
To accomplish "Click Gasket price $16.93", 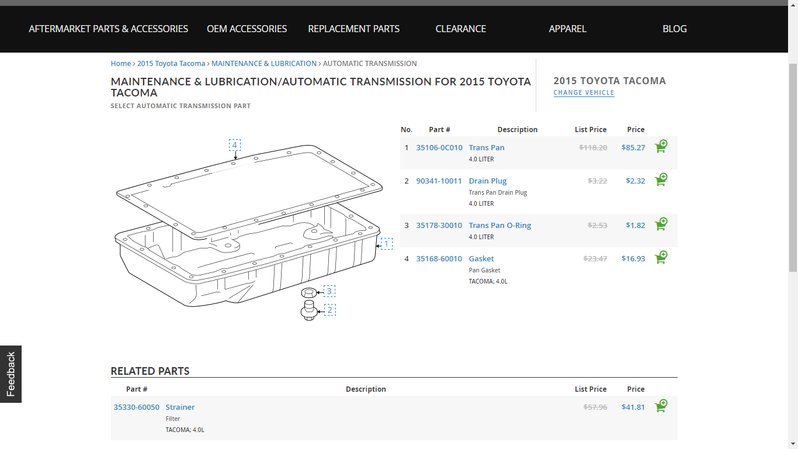I will [633, 259].
